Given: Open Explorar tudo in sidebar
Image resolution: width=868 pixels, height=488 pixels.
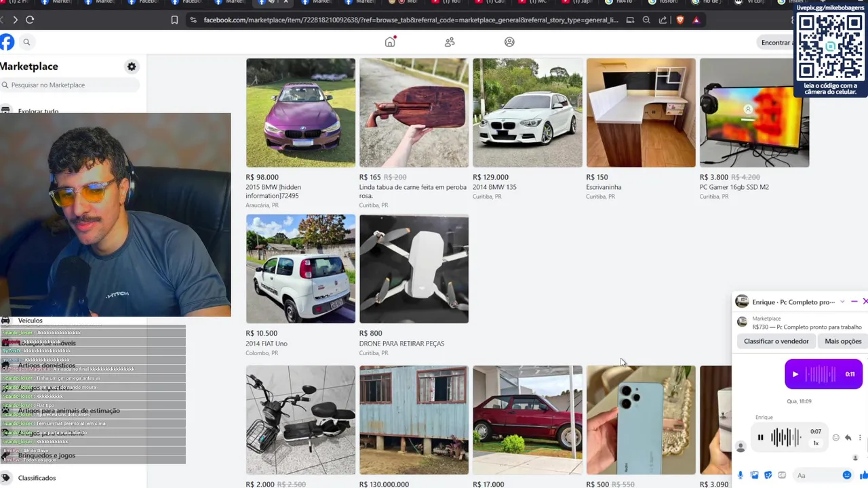Looking at the screenshot, I should pos(38,111).
